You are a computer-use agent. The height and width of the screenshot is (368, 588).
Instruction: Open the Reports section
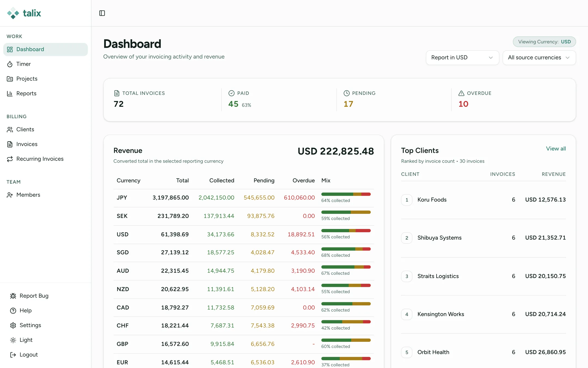click(x=45, y=93)
